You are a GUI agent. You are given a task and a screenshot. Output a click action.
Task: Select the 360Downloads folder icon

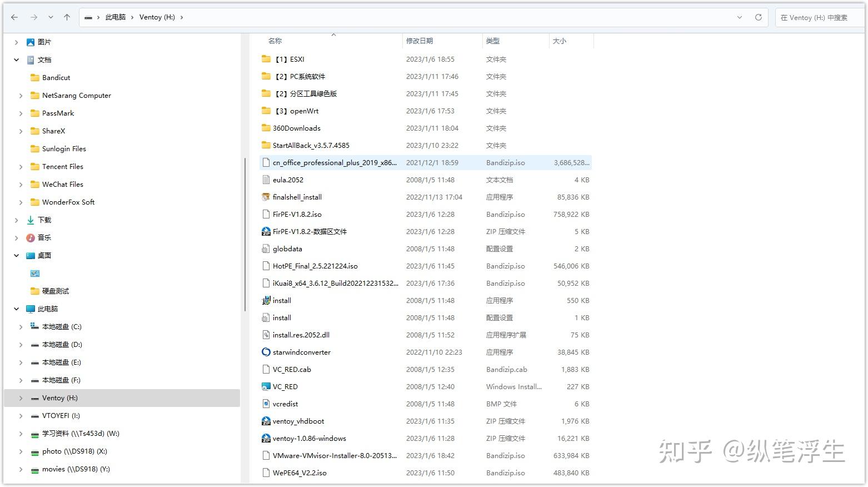(x=266, y=128)
